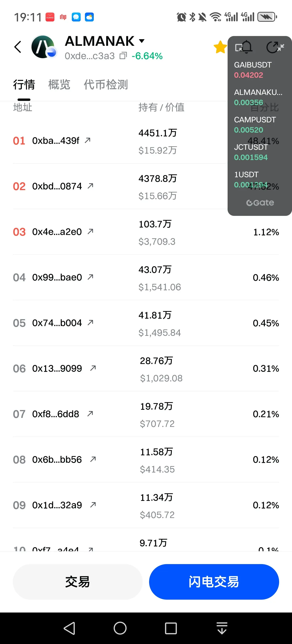
Task: Open holder address 0x74...b004
Action: point(57,323)
